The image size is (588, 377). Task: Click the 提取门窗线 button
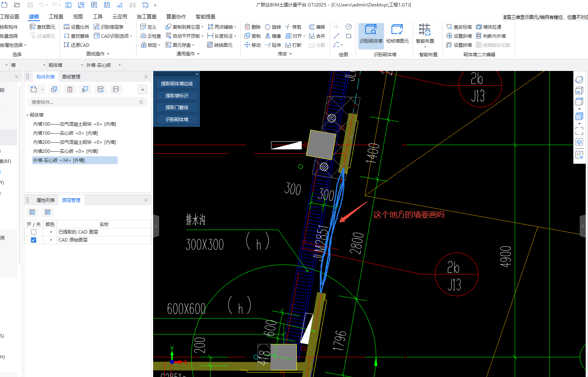pos(177,108)
